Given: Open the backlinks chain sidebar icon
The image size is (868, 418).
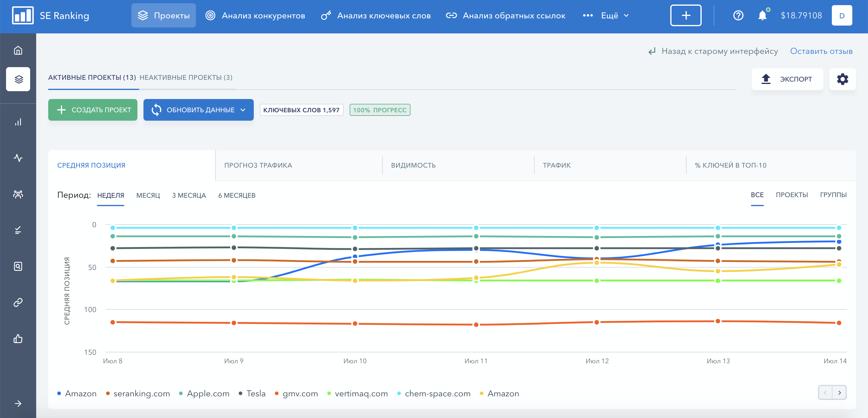Looking at the screenshot, I should (x=18, y=302).
